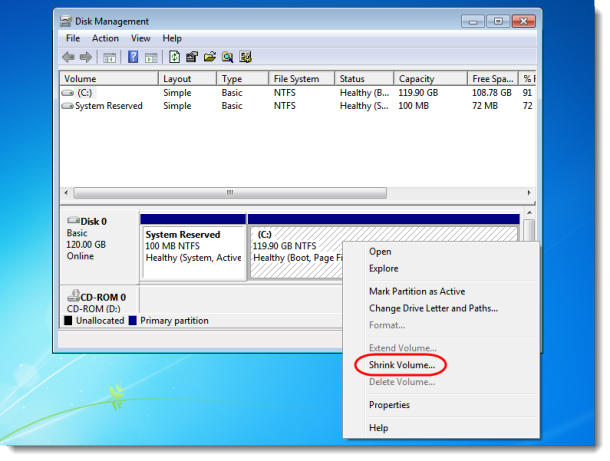Click the greyed Format entry
Screen dimensions: 610x461
point(442,325)
